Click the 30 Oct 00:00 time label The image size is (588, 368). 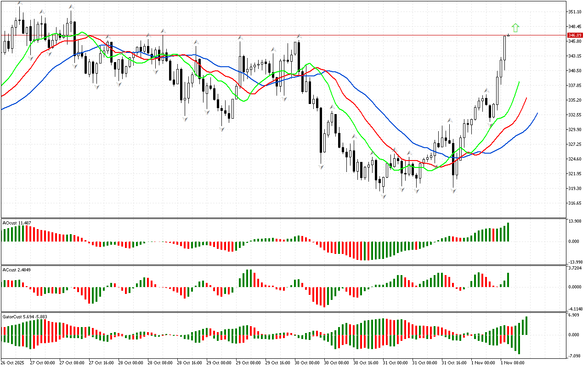[x=306, y=363]
